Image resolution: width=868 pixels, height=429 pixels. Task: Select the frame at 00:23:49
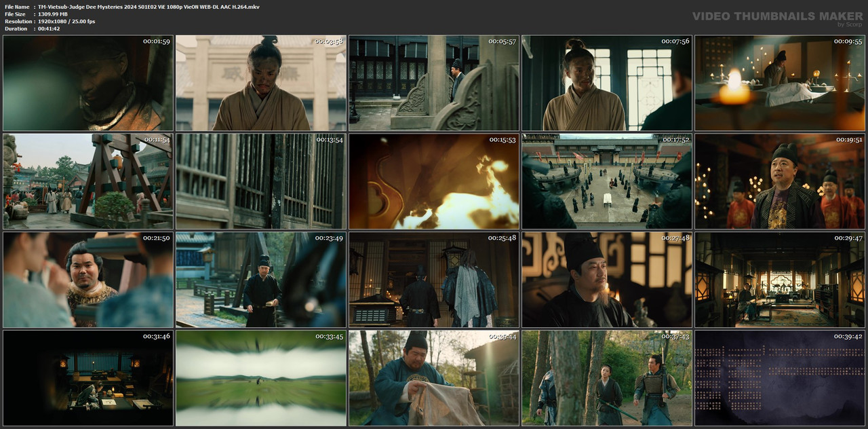[261, 280]
